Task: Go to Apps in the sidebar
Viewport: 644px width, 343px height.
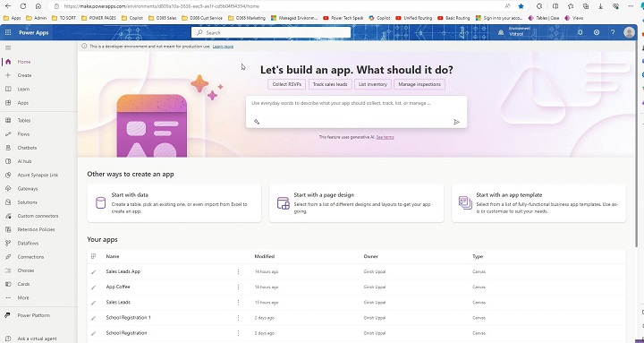Action: point(23,103)
